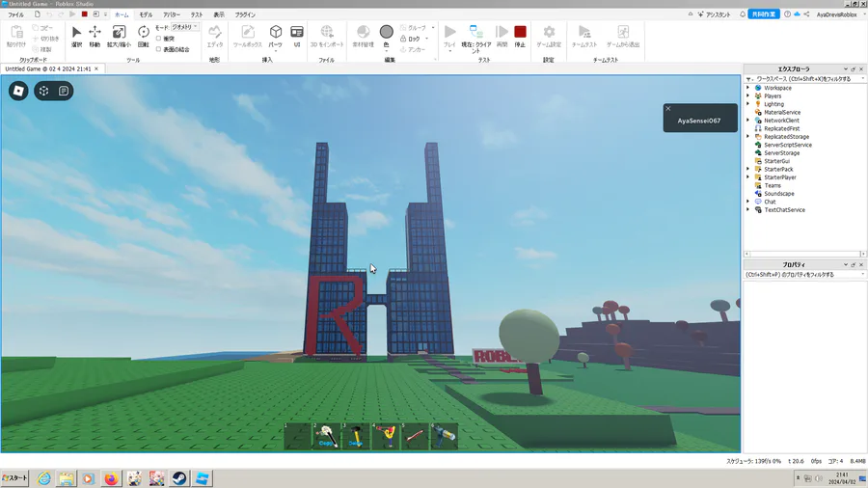Click 3Dをインポート (Import 3D)
The height and width of the screenshot is (488, 868).
(327, 37)
